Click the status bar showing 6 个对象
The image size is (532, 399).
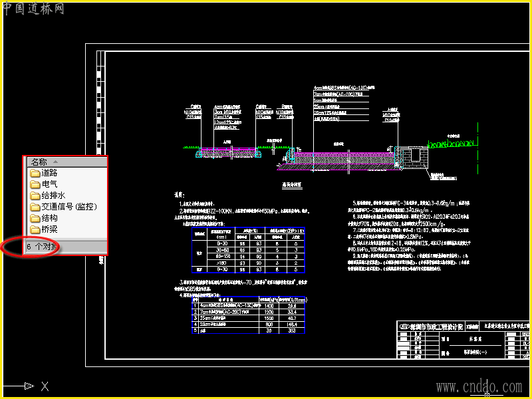click(x=66, y=247)
